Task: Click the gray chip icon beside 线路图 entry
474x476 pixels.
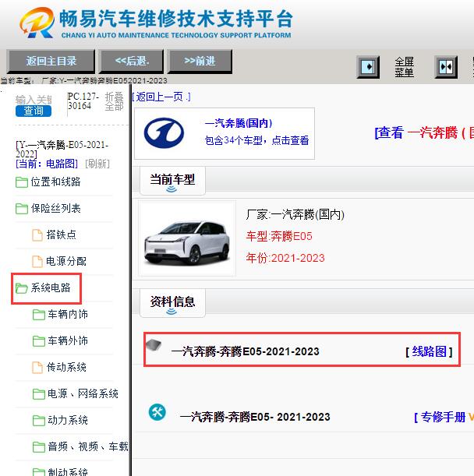Action: click(x=154, y=345)
